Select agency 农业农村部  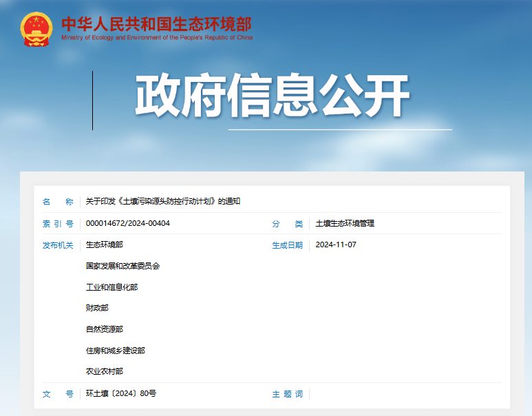104,371
